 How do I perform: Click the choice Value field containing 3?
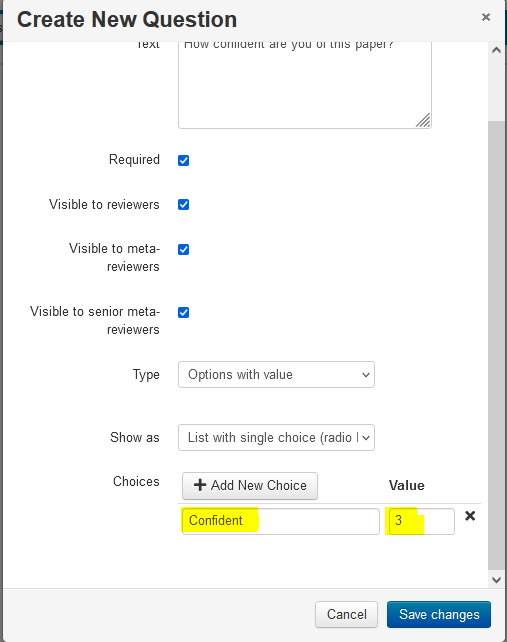point(422,521)
